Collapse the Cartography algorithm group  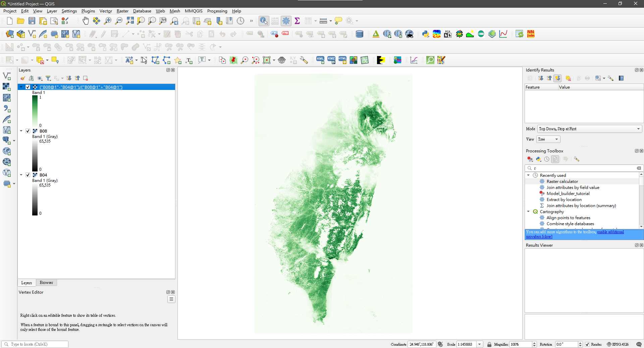529,211
